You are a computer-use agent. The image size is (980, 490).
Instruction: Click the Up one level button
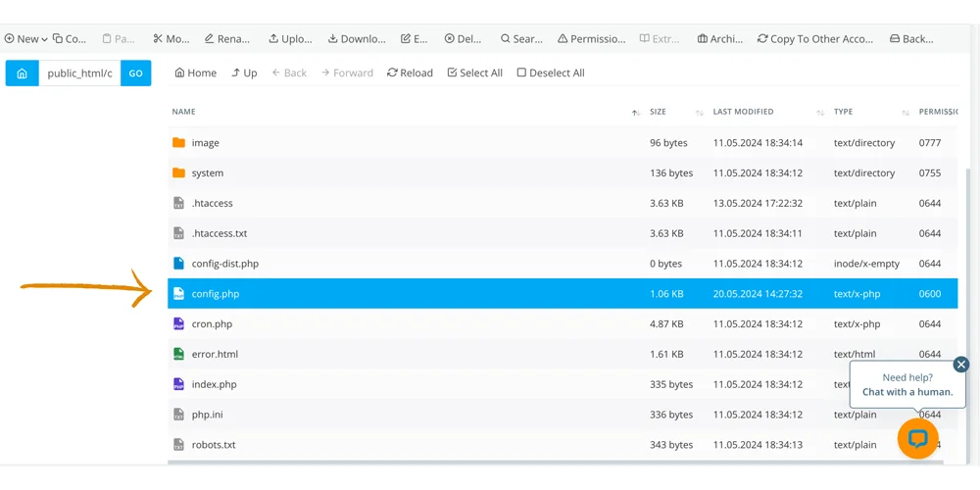(x=244, y=73)
